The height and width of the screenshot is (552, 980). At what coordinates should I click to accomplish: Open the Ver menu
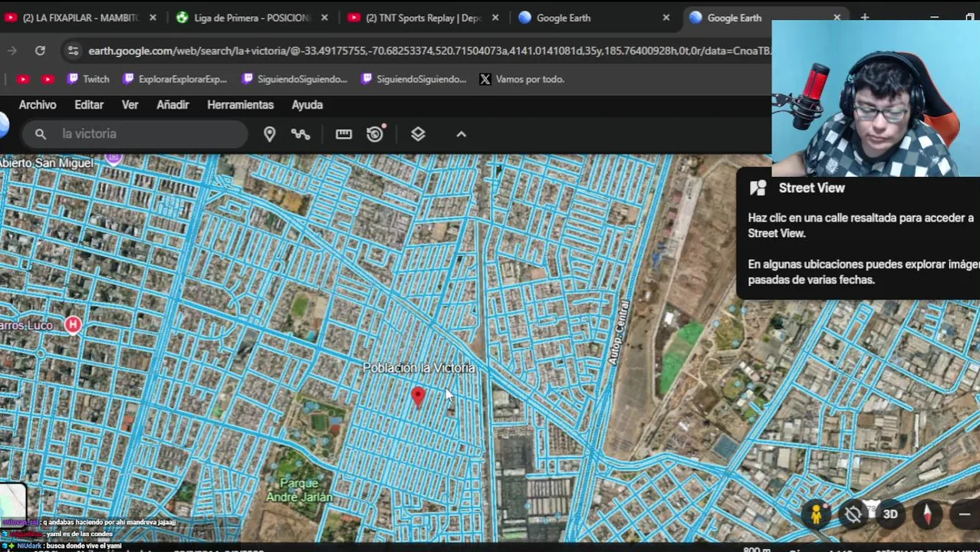point(130,105)
